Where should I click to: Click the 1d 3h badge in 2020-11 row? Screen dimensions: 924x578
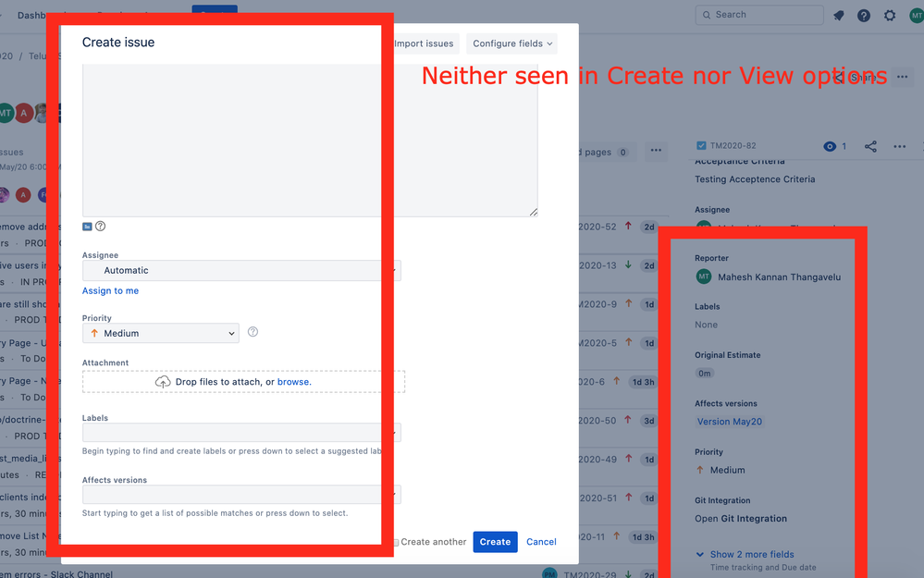point(644,537)
